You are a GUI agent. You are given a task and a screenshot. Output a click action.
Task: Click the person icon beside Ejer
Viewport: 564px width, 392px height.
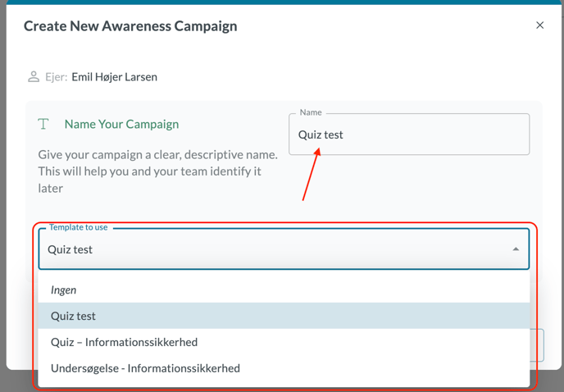[x=34, y=77]
